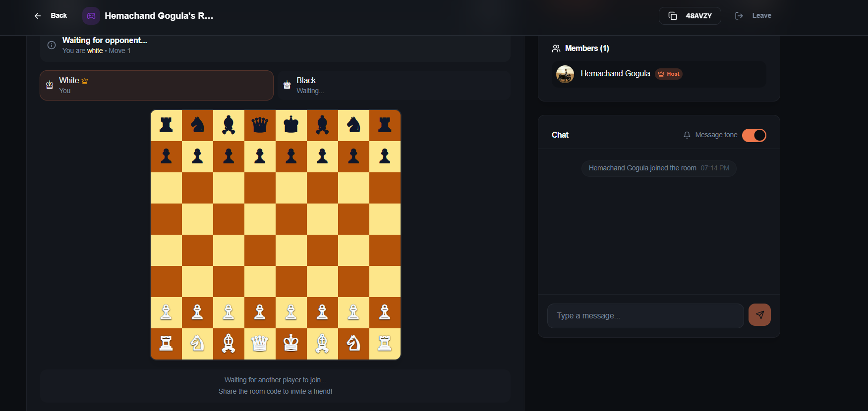Select the black rook on a8

coord(166,125)
